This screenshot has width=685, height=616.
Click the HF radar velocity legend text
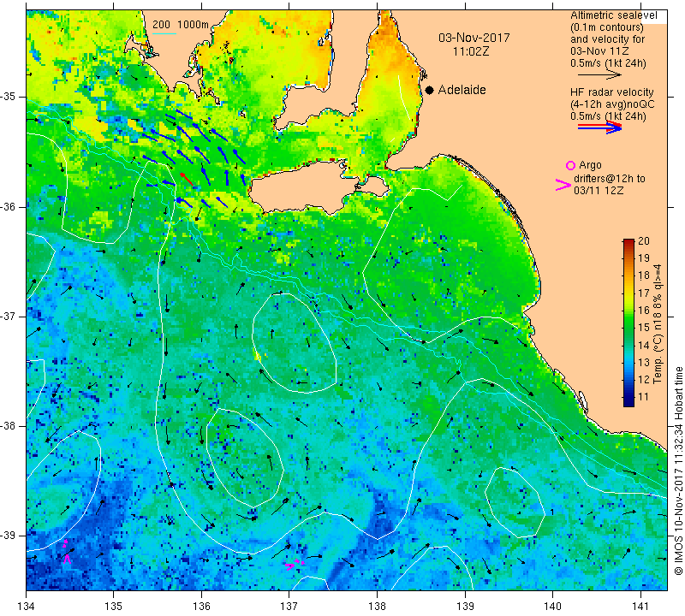click(x=611, y=92)
